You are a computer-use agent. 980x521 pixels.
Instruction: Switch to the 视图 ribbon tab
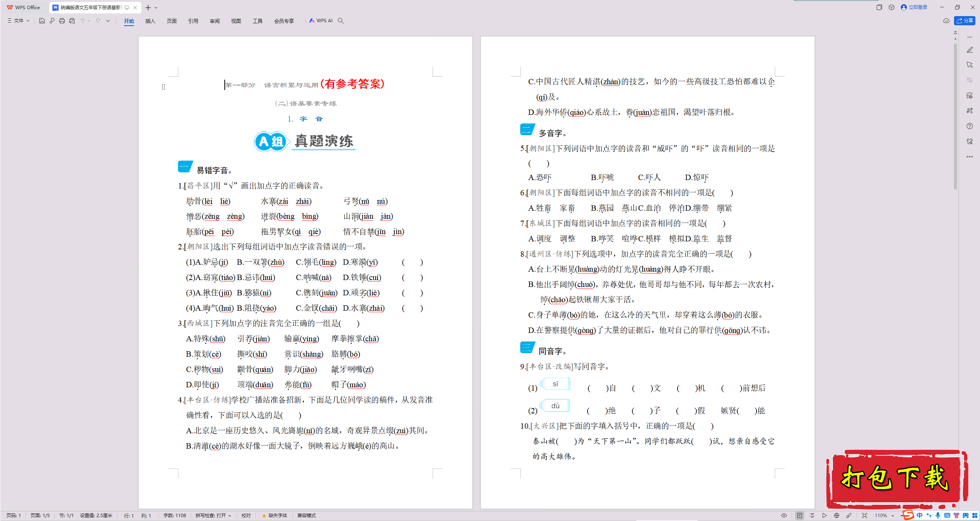click(236, 21)
